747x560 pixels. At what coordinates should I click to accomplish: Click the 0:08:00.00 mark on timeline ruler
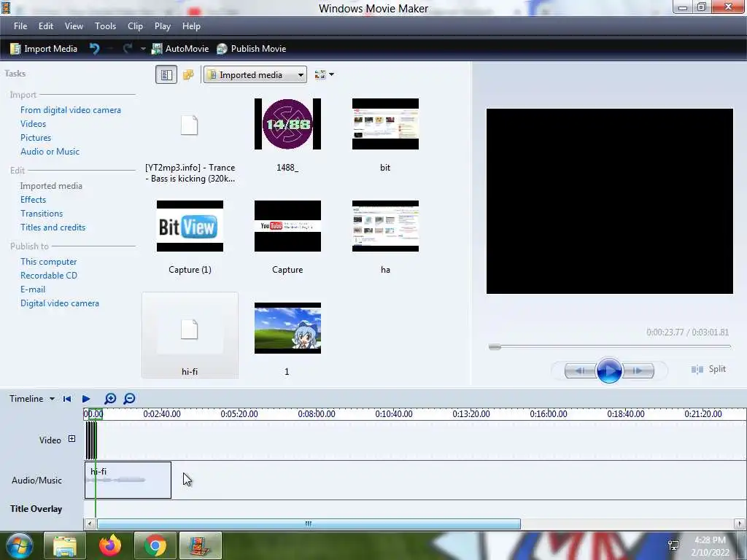(317, 414)
